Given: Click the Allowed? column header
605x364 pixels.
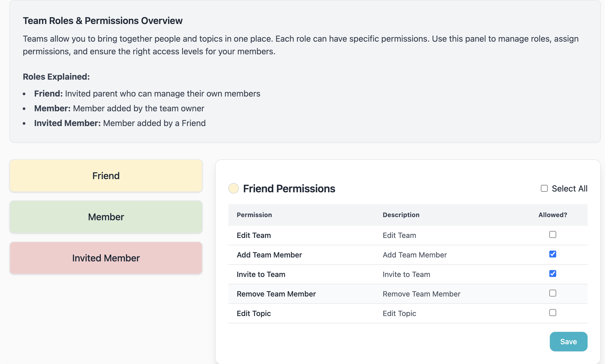Looking at the screenshot, I should 552,215.
